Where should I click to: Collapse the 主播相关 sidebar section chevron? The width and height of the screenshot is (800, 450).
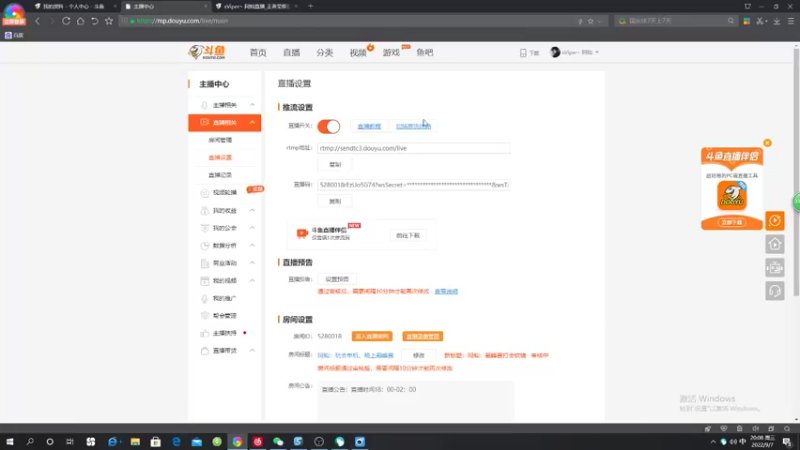pos(252,105)
